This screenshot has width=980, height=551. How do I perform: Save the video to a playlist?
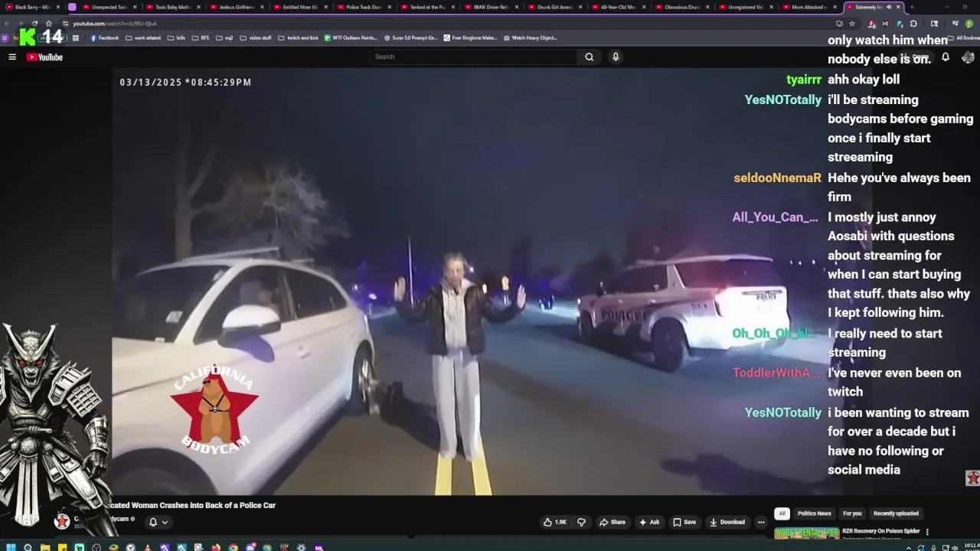coord(684,522)
